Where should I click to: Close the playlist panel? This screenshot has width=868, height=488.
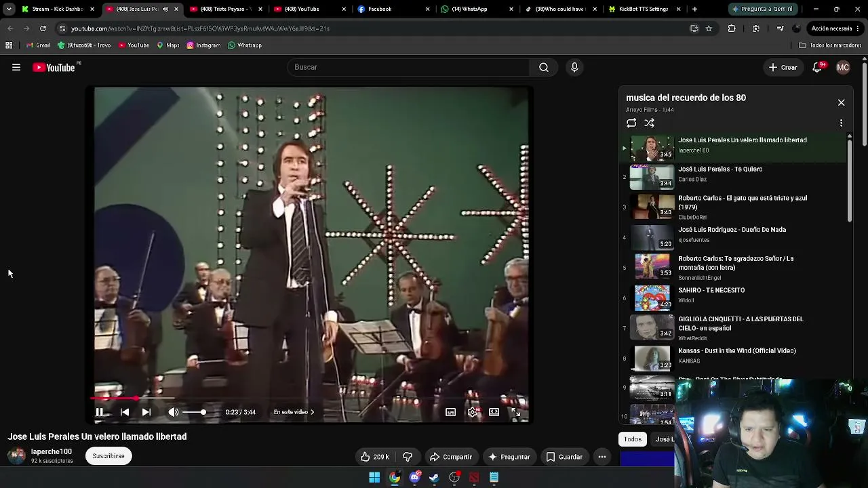coord(841,102)
